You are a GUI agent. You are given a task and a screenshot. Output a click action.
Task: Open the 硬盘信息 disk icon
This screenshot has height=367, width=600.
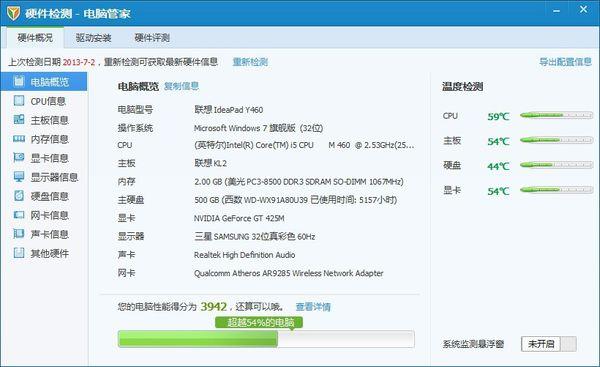coord(19,196)
